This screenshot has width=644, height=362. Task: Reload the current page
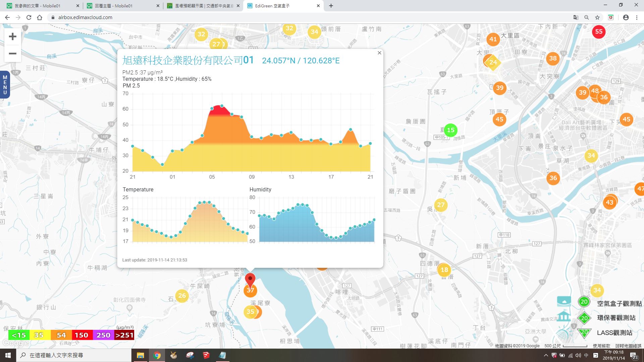pos(29,17)
